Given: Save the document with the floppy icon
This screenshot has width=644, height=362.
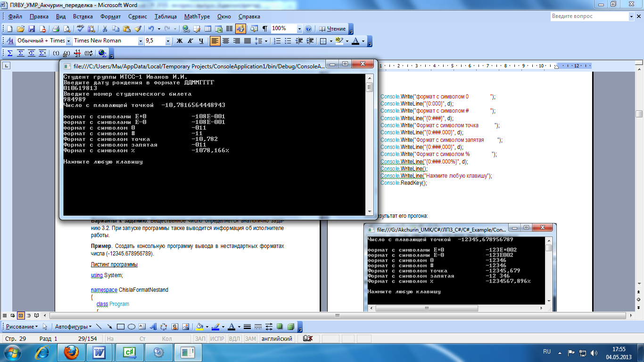Looking at the screenshot, I should (31, 29).
